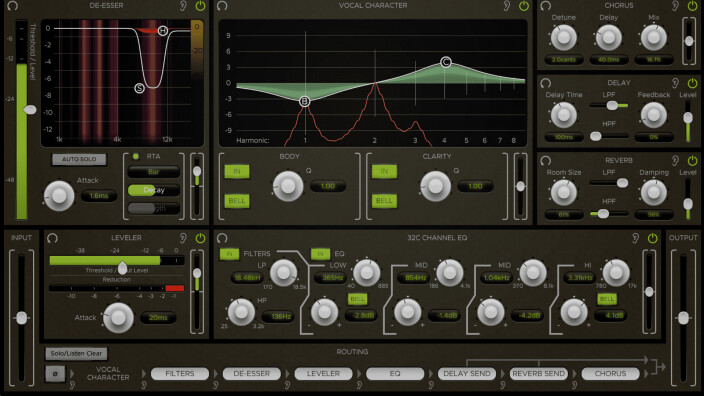Viewport: 704px width, 396px height.
Task: Select the REVERB SEND routing block
Action: coord(539,374)
